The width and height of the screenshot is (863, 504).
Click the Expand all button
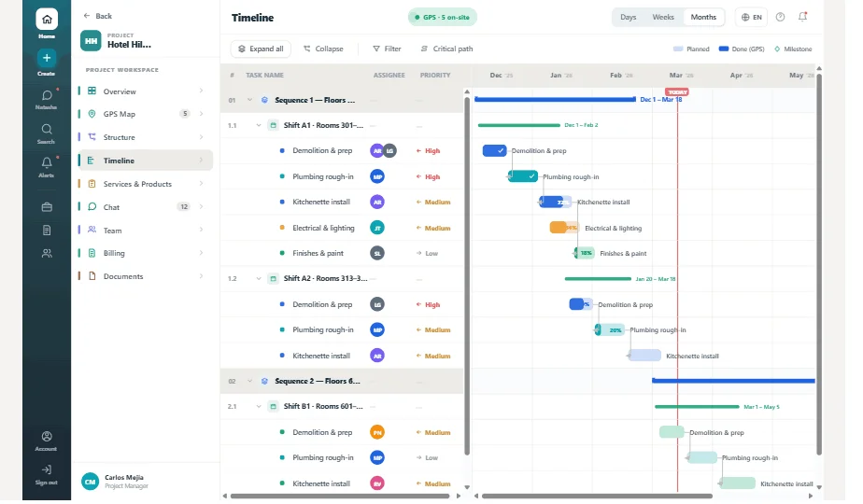[261, 49]
